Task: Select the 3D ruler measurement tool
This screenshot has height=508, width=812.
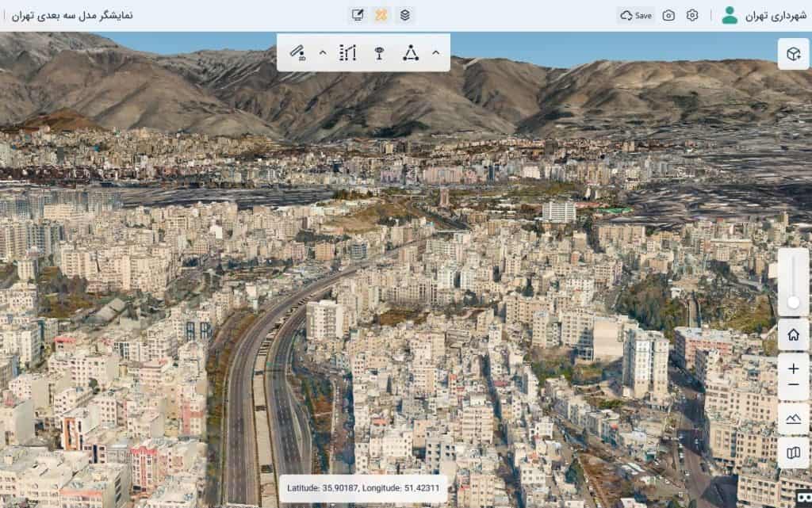Action: coord(298,53)
